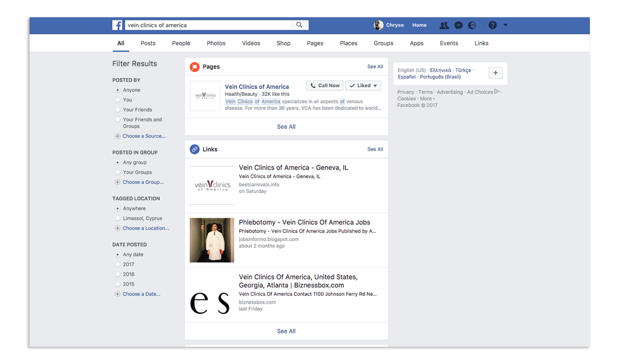Click Vein Clinics page logo thumbnail
Viewport: 619px width, 364px height.
tap(205, 96)
